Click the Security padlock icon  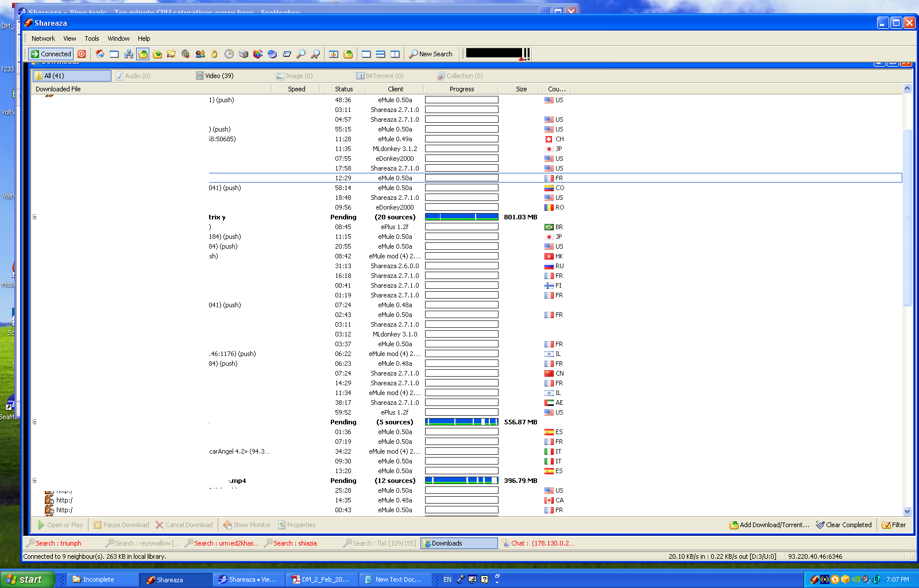[x=214, y=54]
